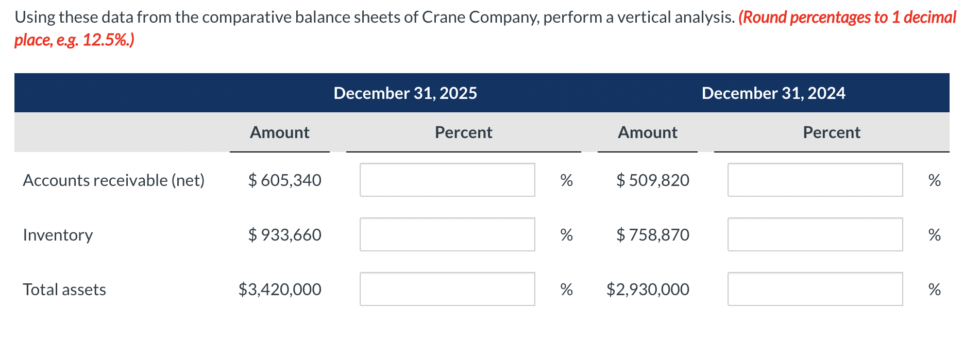Click the 2024 Percent input for Accounts receivable
The image size is (980, 341).
815,180
